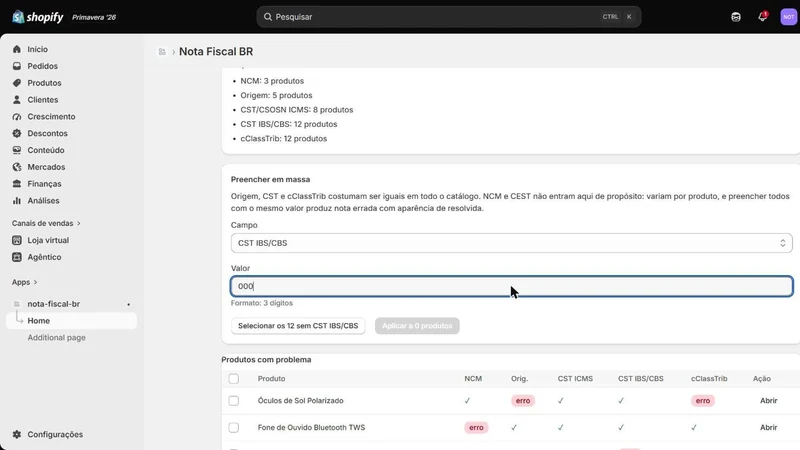This screenshot has height=450, width=800.
Task: Click the breadcrumb app grid icon
Action: tap(162, 52)
